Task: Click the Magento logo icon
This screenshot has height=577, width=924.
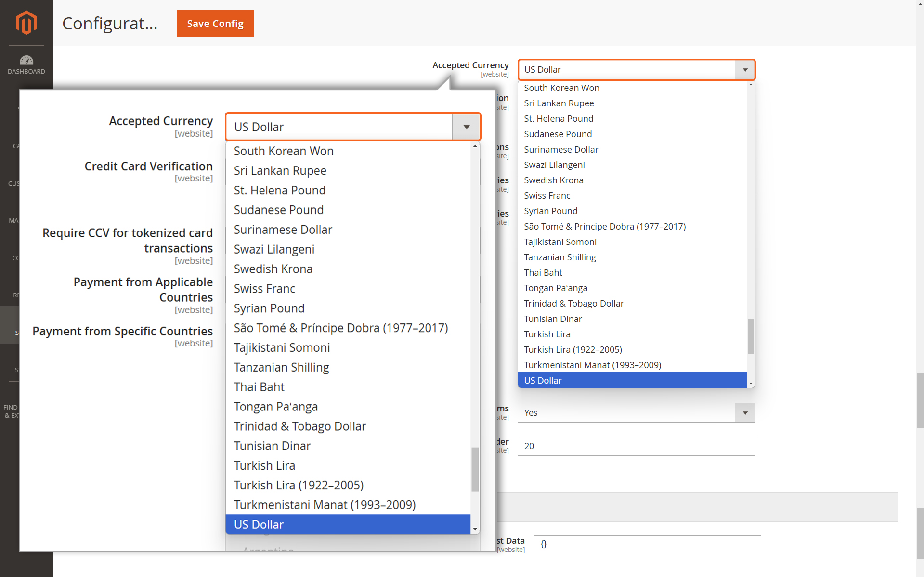Action: tap(26, 22)
